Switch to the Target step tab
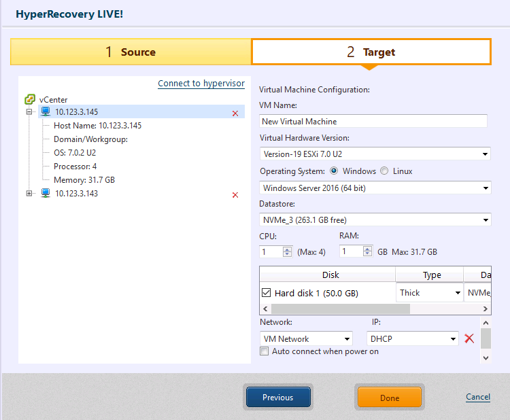This screenshot has width=510, height=420. pos(371,52)
